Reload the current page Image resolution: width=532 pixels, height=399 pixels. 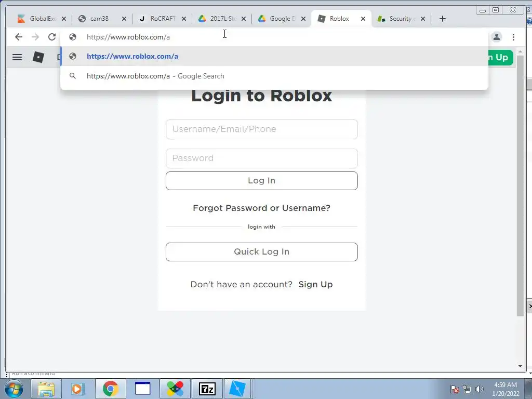pos(52,37)
